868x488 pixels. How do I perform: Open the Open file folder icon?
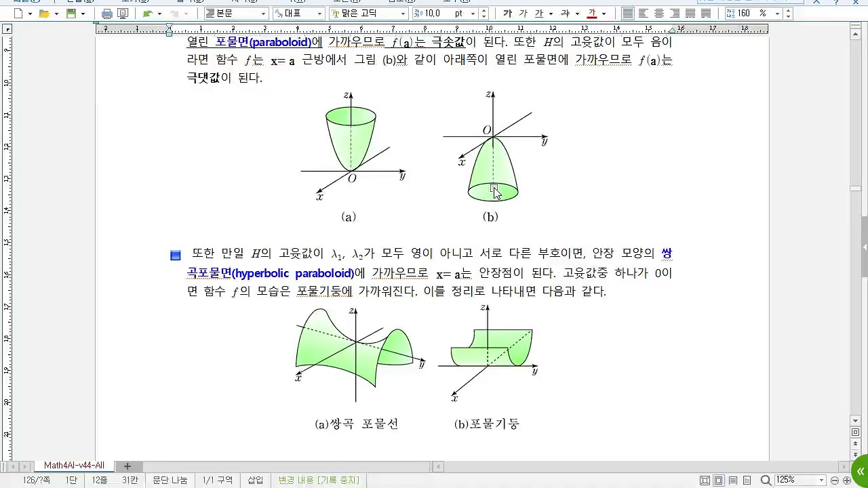pos(45,14)
